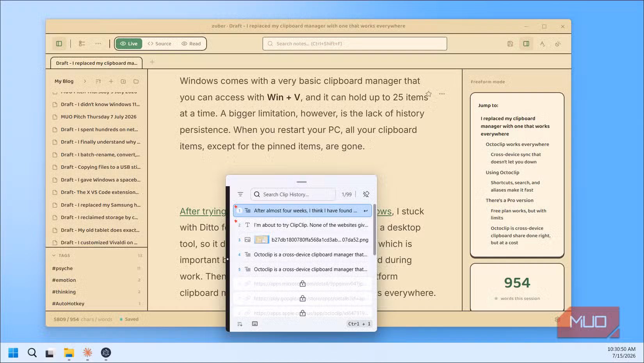644x363 pixels.
Task: Open Windows Start menu
Action: 13,353
